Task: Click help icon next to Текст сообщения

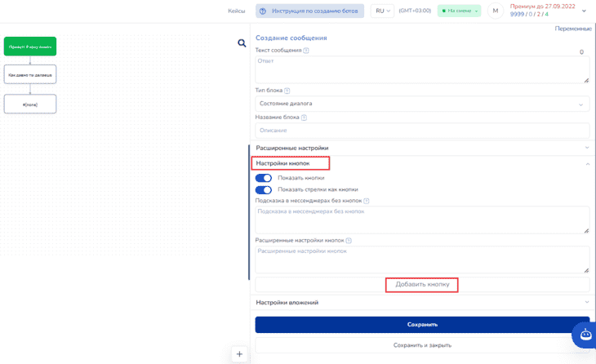Action: pos(306,51)
